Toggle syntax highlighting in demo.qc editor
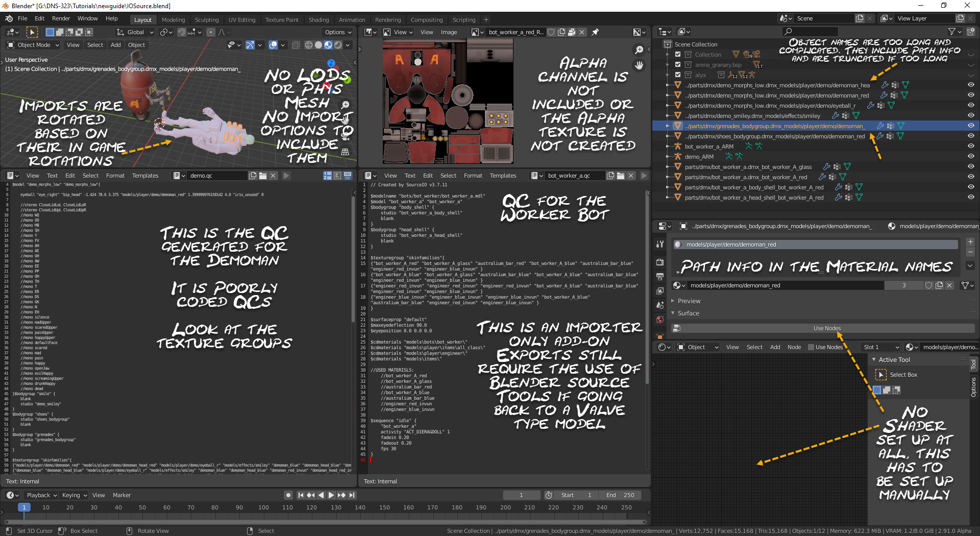Viewport: 980px width, 536px height. 348,176
